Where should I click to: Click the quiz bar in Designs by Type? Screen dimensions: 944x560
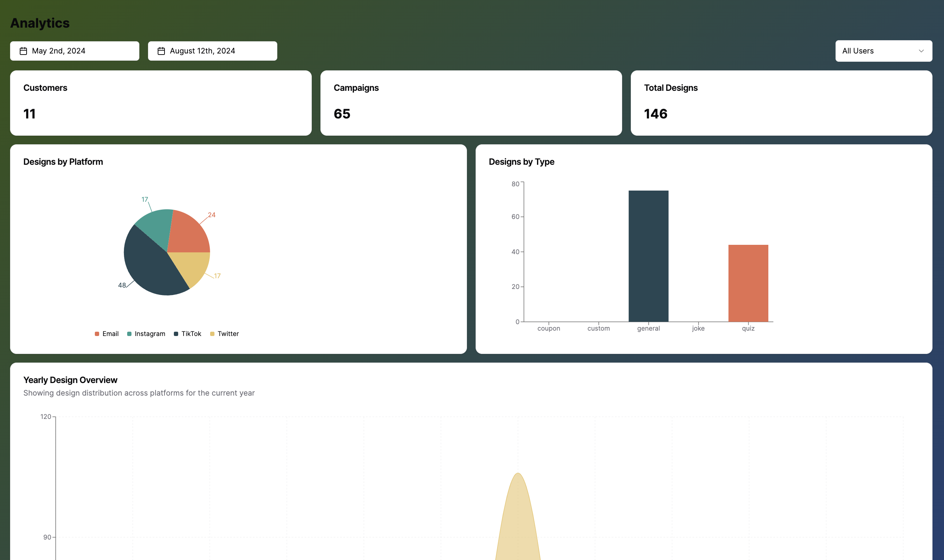(x=748, y=283)
